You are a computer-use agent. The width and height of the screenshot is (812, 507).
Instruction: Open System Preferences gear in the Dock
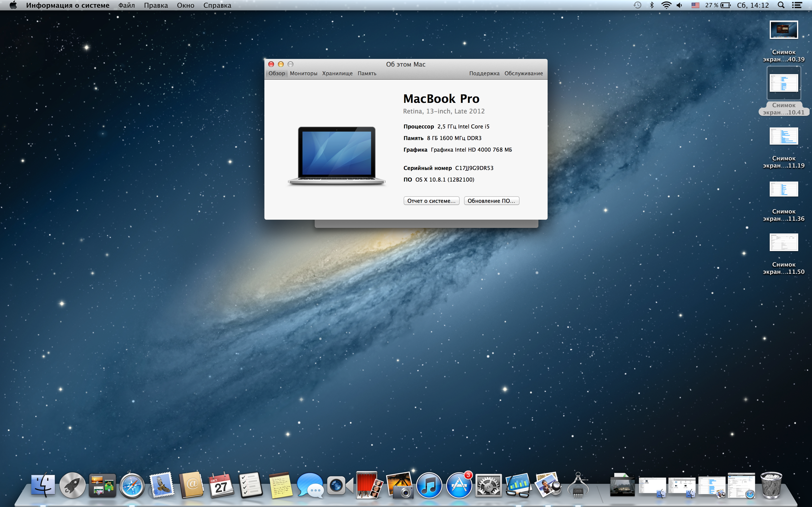pos(488,485)
